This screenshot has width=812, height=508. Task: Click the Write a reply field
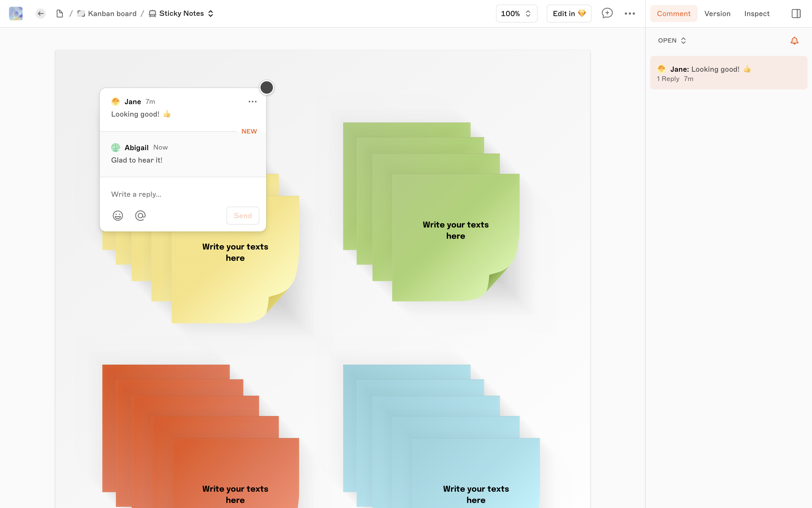pyautogui.click(x=183, y=194)
